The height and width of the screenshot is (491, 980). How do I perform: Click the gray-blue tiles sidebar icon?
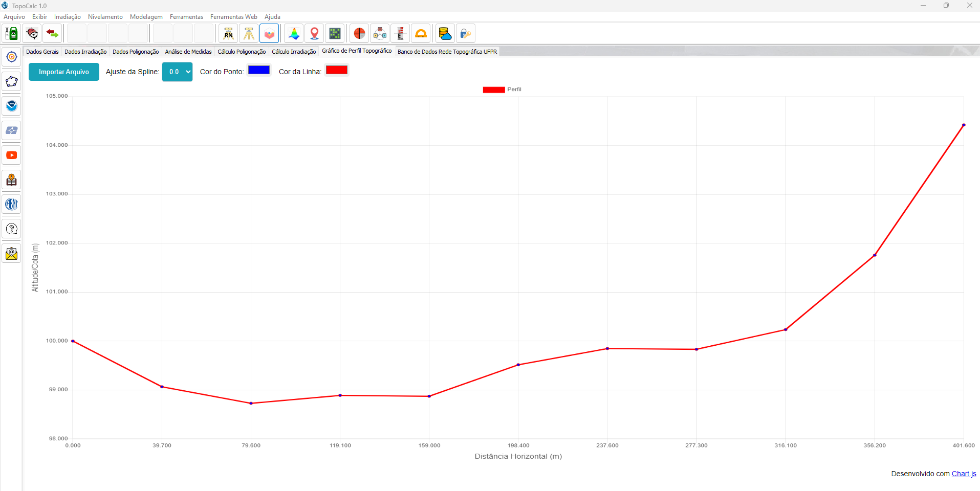point(11,130)
